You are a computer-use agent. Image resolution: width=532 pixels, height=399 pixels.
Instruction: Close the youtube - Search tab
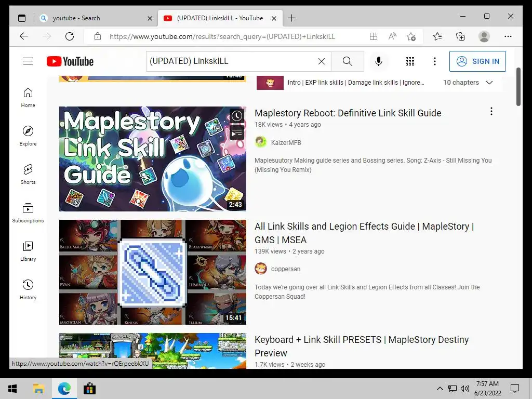click(150, 18)
